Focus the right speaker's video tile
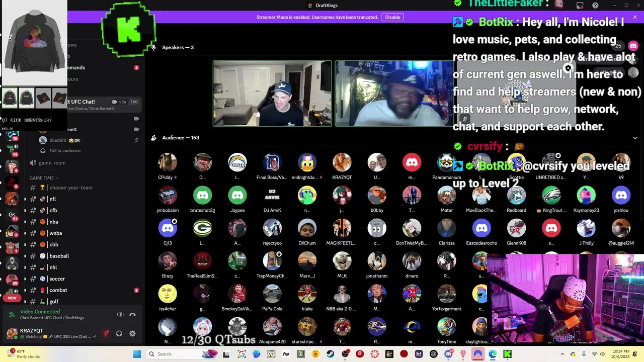 [394, 94]
